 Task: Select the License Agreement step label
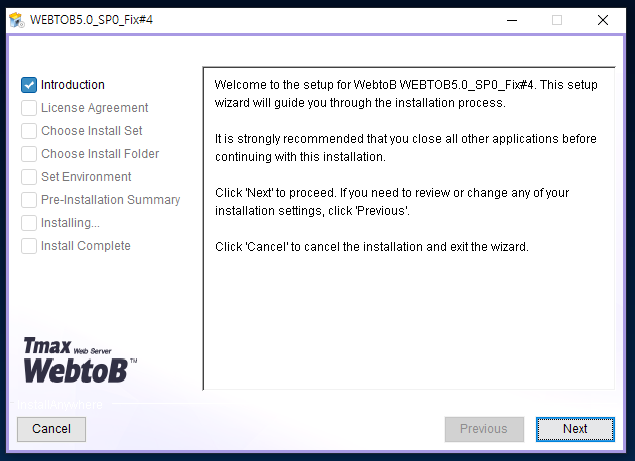click(95, 108)
